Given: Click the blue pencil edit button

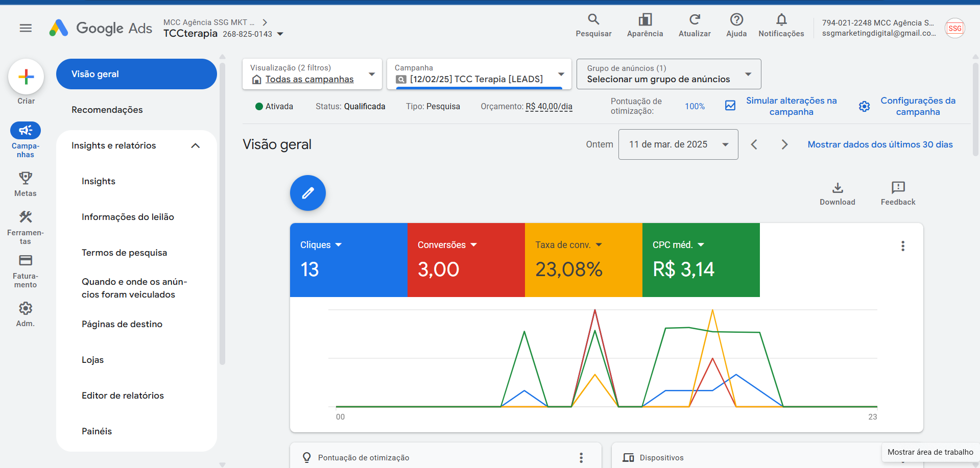Looking at the screenshot, I should tap(308, 193).
